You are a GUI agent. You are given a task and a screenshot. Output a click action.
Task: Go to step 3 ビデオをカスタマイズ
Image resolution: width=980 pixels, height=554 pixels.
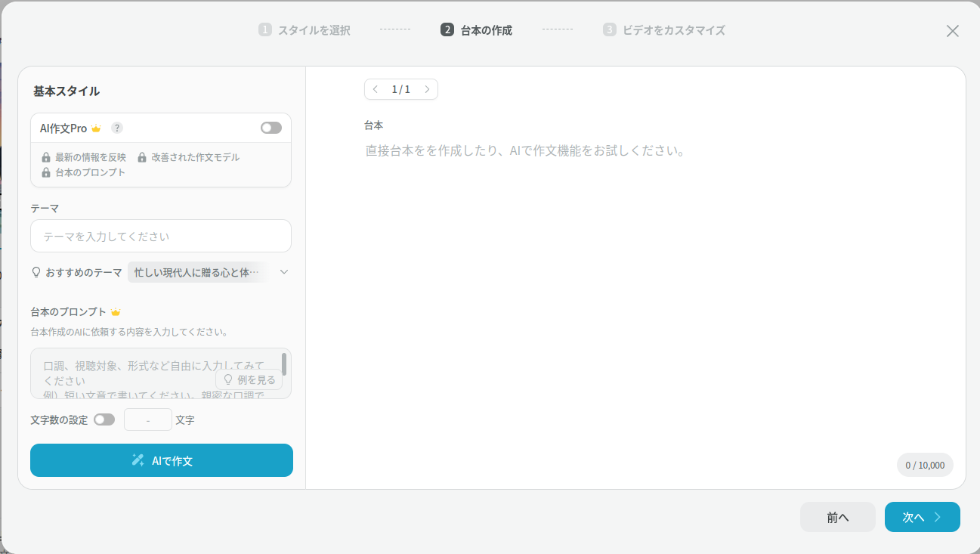pyautogui.click(x=665, y=30)
